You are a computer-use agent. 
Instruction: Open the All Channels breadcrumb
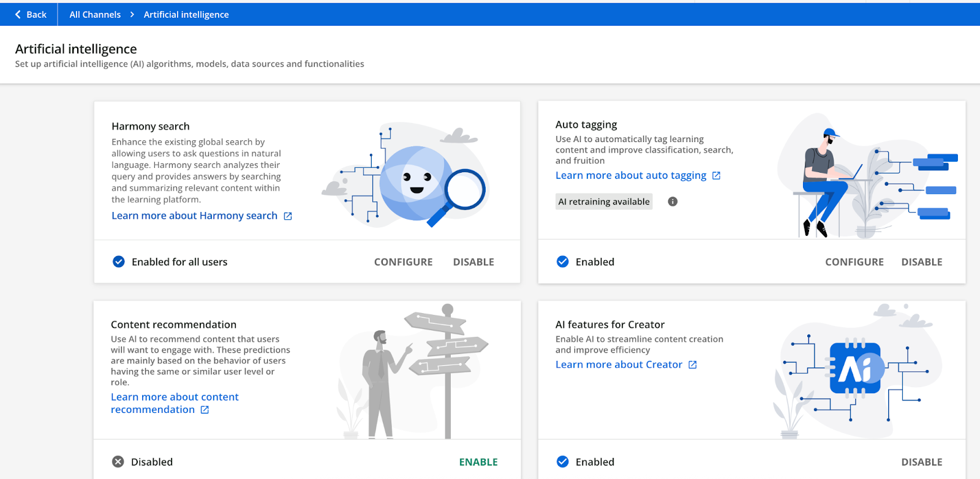pyautogui.click(x=95, y=15)
